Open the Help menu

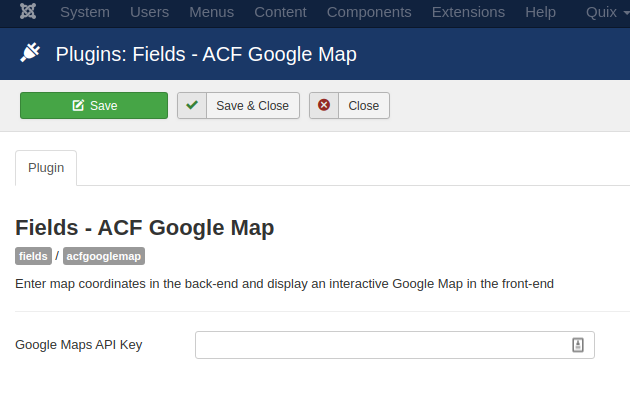540,12
